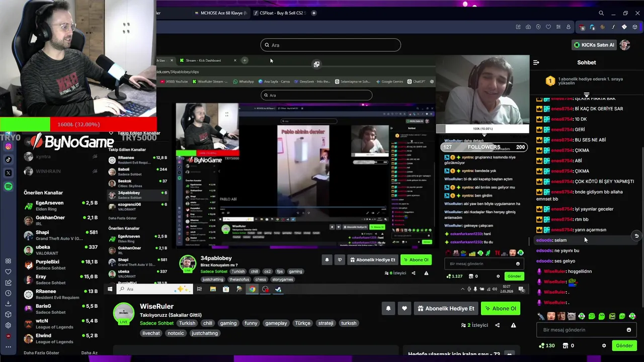Open chat settings gear next to Gönder
Image resolution: width=644 pixels, height=362 pixels.
pos(604,345)
